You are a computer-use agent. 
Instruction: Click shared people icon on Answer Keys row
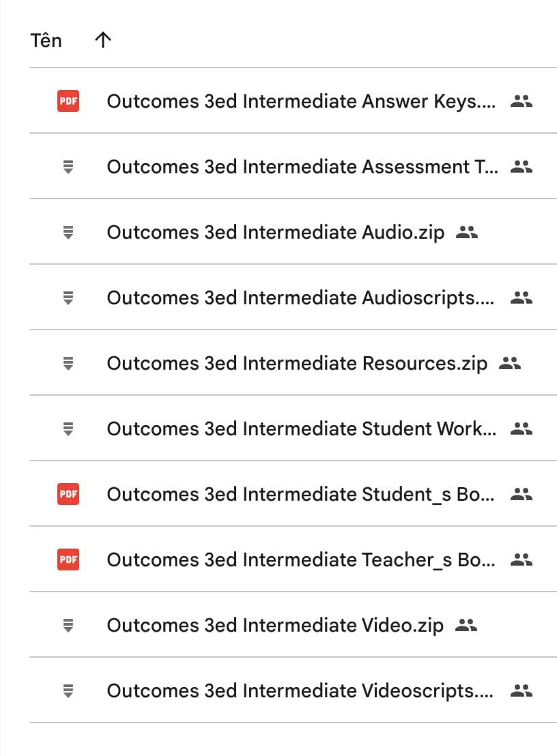click(x=522, y=101)
